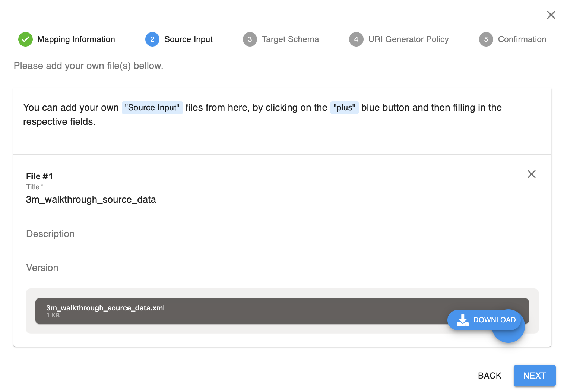567x392 pixels.
Task: Select the Confirmation step circle
Action: tap(486, 39)
